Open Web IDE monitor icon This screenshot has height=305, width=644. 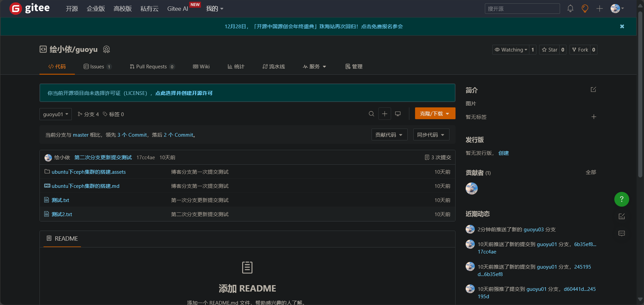pos(398,114)
